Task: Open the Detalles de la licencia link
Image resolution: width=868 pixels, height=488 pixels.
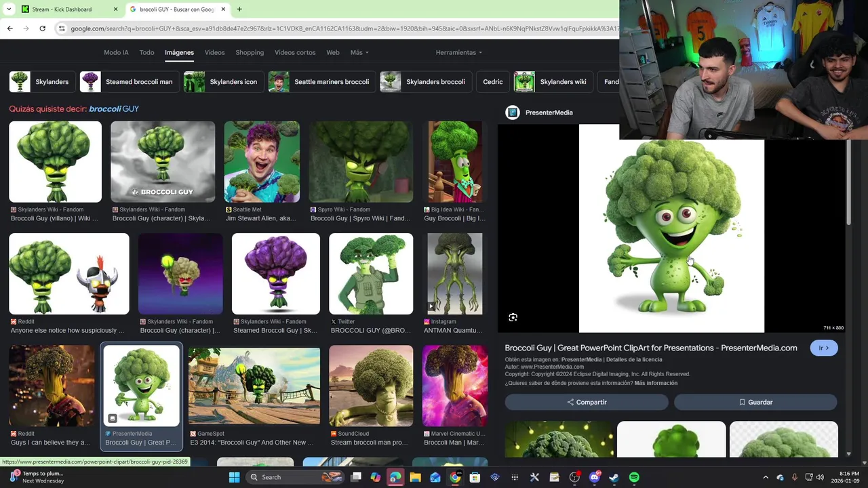Action: [x=634, y=359]
